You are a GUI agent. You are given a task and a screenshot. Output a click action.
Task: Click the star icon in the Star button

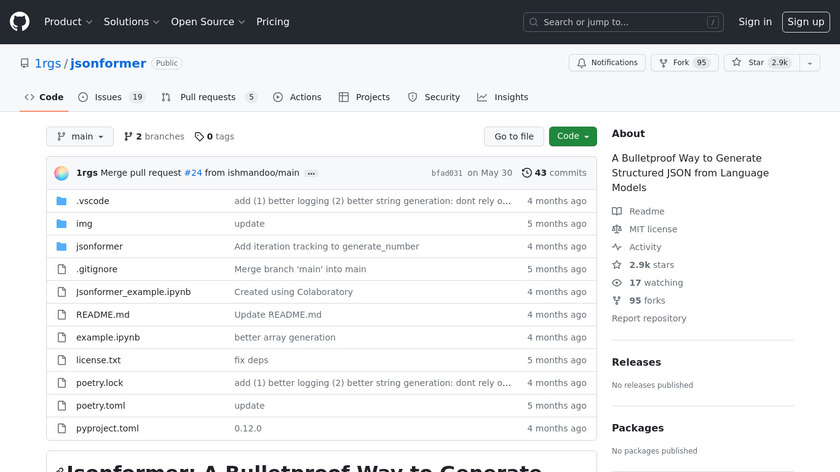click(x=737, y=62)
